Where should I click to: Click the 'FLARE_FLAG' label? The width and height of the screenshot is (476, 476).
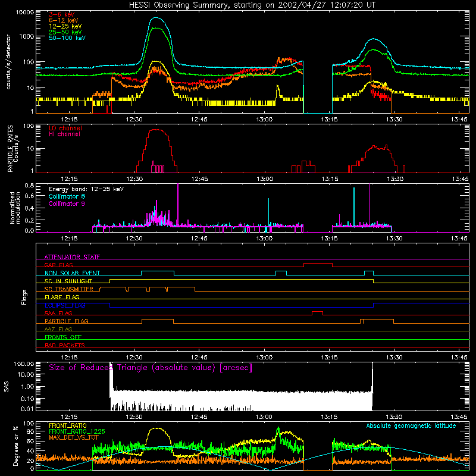point(62,297)
